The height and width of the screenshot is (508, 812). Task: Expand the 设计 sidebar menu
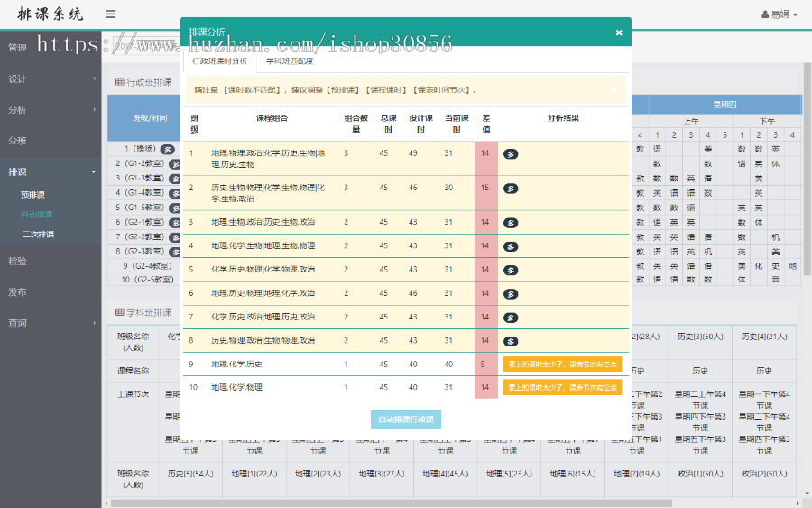pos(51,79)
